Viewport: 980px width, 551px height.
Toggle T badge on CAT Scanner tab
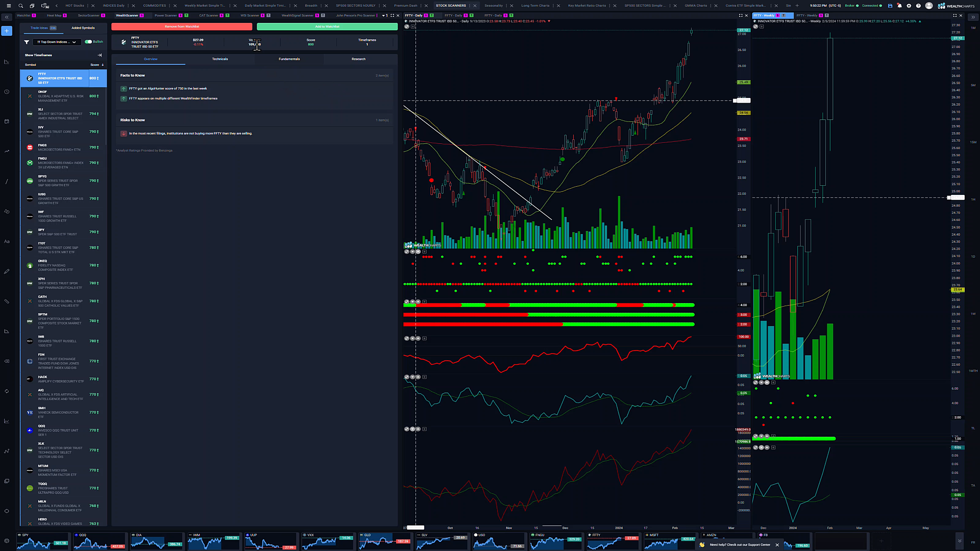(227, 15)
